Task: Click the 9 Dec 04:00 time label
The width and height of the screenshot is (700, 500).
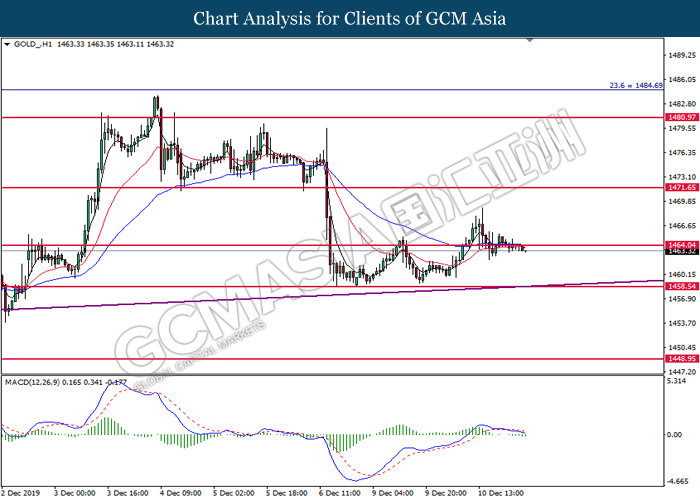Action: pos(393,493)
